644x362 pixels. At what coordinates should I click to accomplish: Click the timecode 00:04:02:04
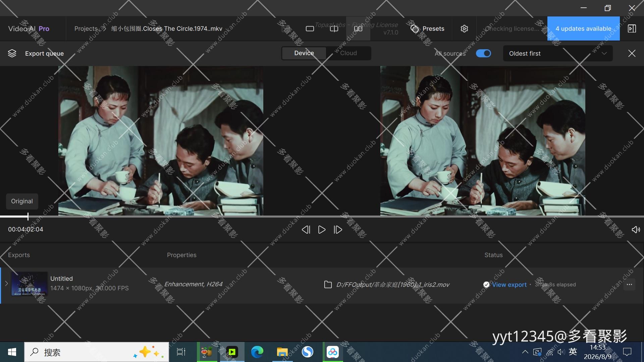tap(26, 230)
